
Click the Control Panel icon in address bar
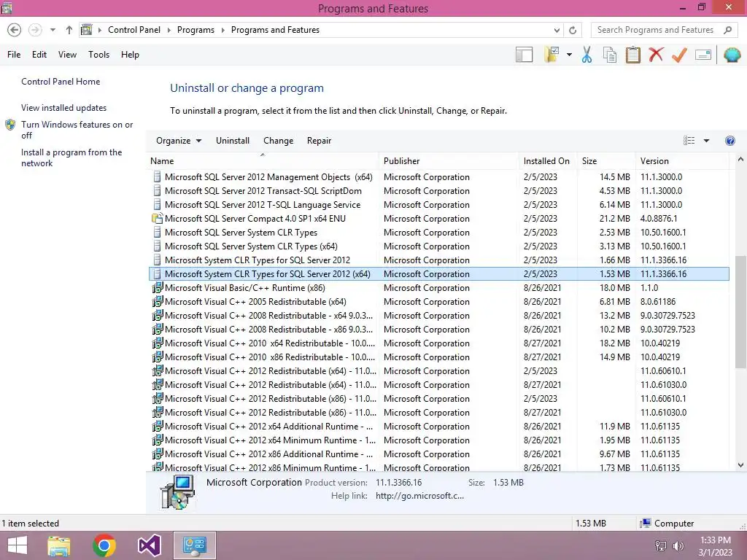[x=86, y=30]
